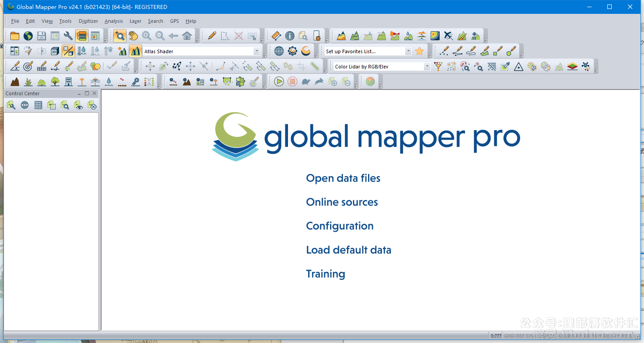Select the Create Circle feature pencil tool
Viewport: 644px width, 343px height.
pos(511,51)
